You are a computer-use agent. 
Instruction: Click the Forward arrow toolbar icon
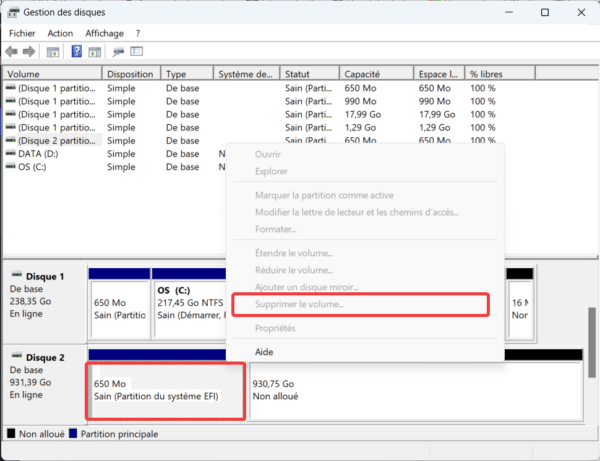(x=29, y=52)
